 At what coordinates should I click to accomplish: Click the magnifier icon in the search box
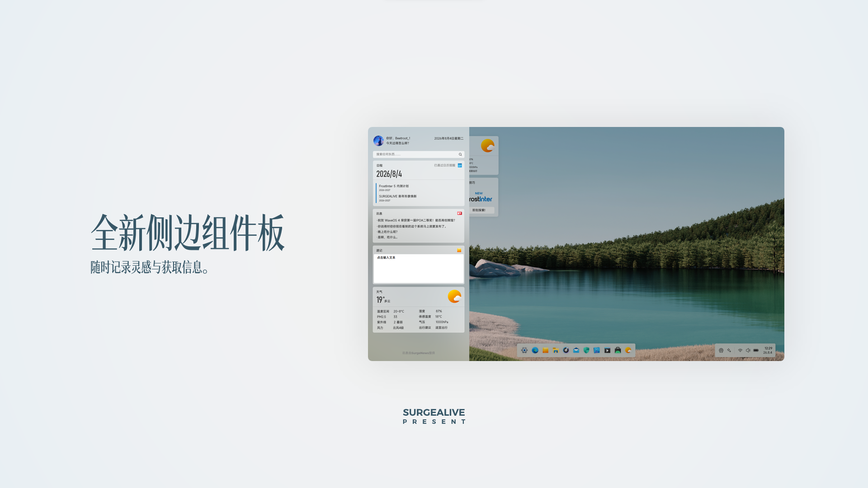coord(460,154)
